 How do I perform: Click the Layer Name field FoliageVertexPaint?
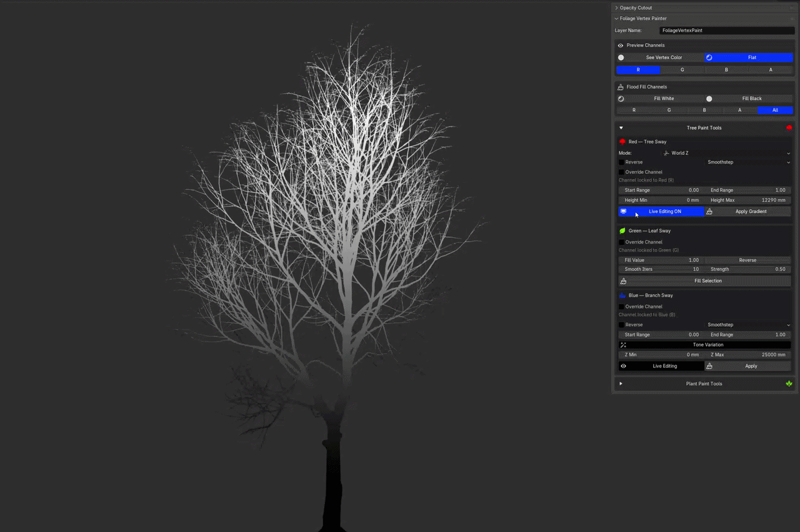(x=727, y=31)
